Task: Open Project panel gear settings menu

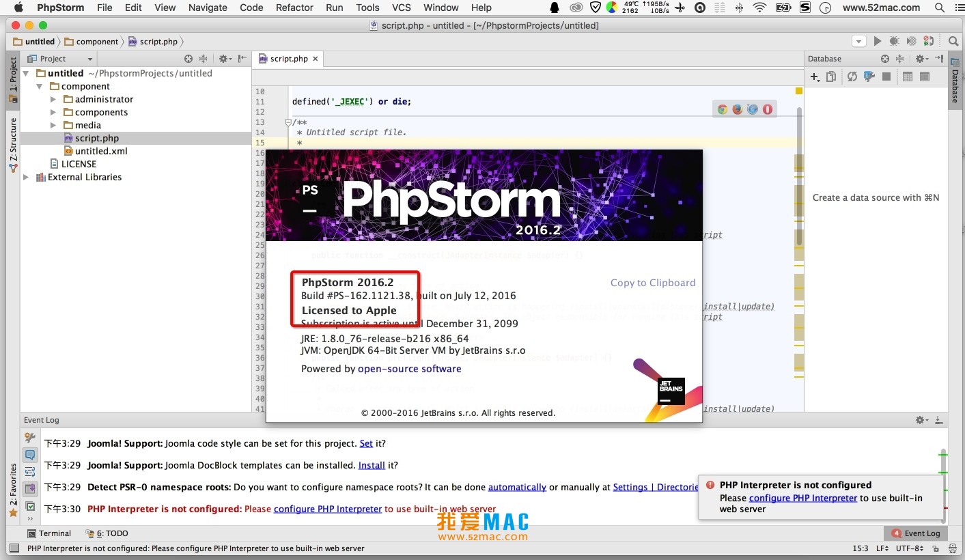Action: (x=224, y=59)
